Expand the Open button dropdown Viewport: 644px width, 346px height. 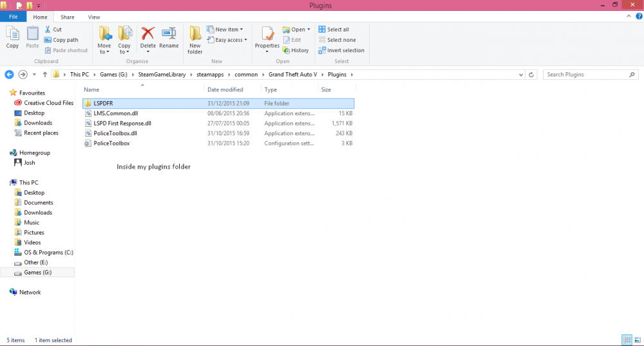308,30
